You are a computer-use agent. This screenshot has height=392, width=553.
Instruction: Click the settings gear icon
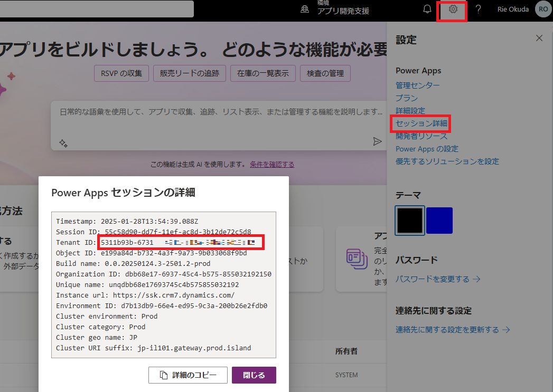click(453, 9)
